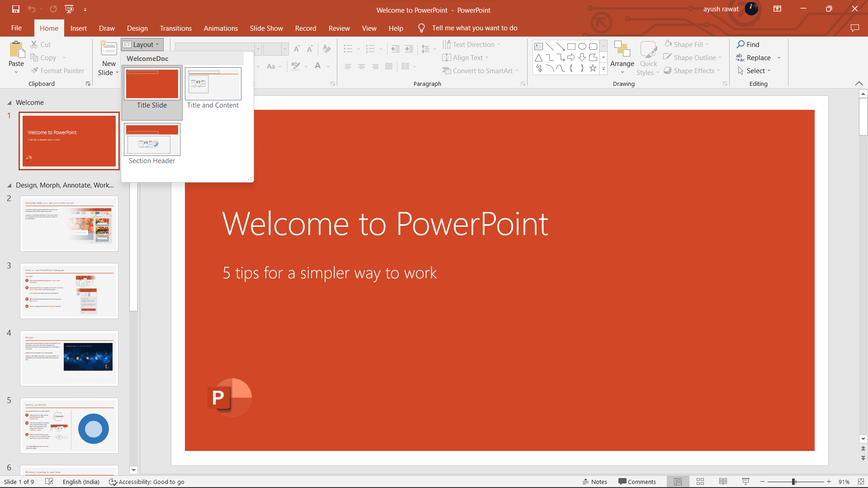
Task: Open the Layout dropdown
Action: [142, 44]
